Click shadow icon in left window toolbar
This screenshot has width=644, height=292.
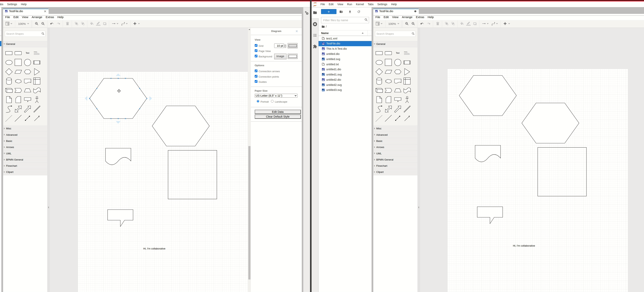point(105,24)
